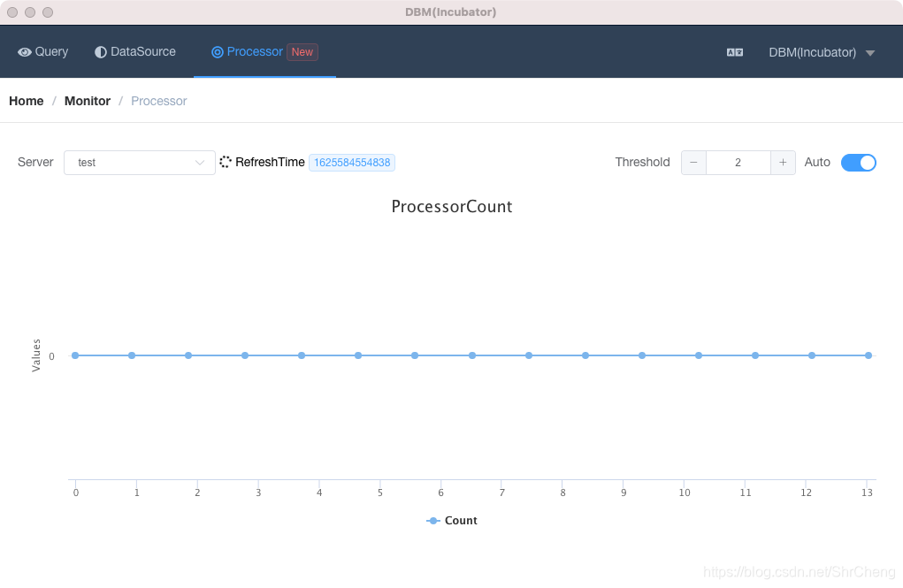Click the ProcessorCount chart title
This screenshot has width=903, height=588.
coord(451,206)
